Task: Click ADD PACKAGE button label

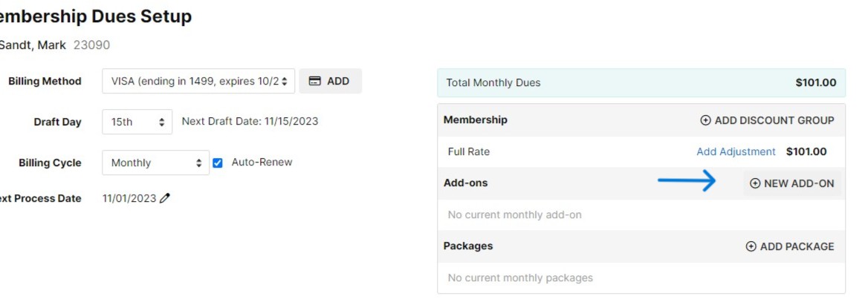Action: point(797,246)
